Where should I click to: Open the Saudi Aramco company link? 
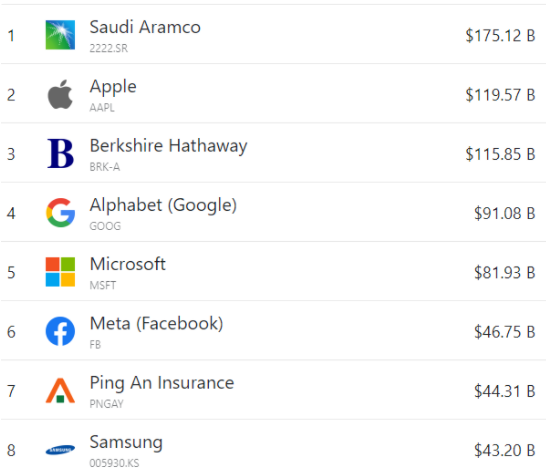[x=145, y=27]
